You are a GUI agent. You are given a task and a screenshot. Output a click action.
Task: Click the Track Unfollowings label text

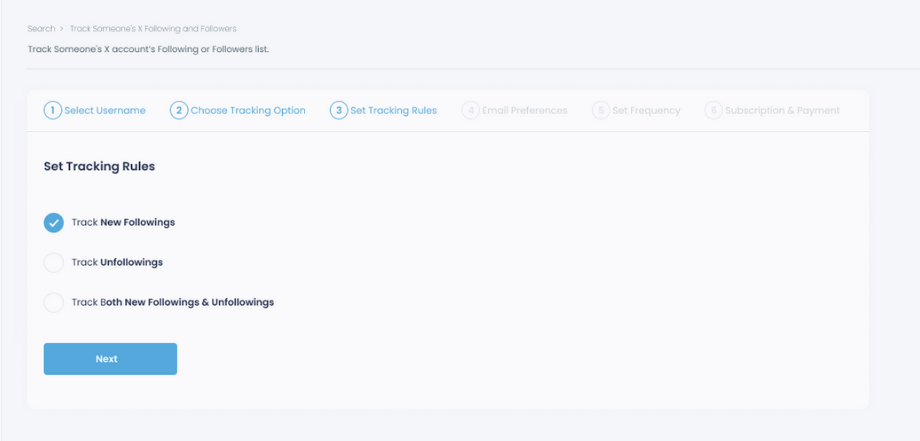[117, 262]
